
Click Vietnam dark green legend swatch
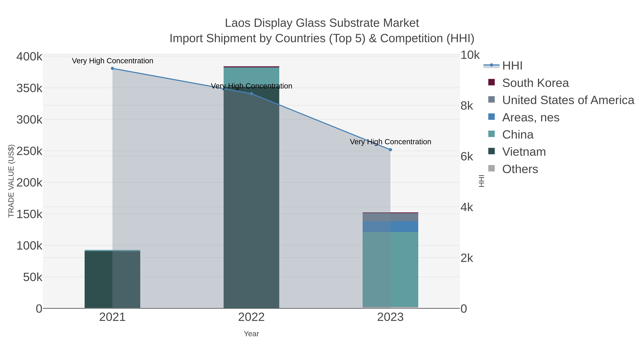[492, 151]
